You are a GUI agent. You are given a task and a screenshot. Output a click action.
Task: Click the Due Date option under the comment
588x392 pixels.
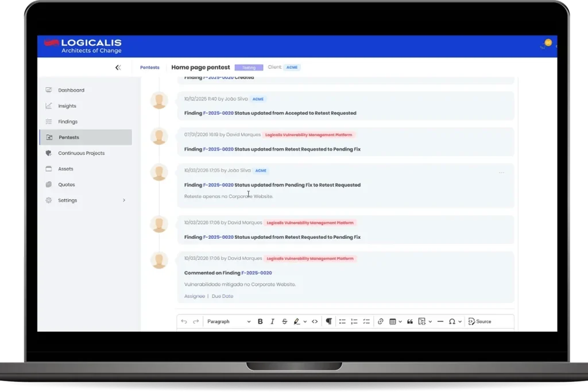222,296
